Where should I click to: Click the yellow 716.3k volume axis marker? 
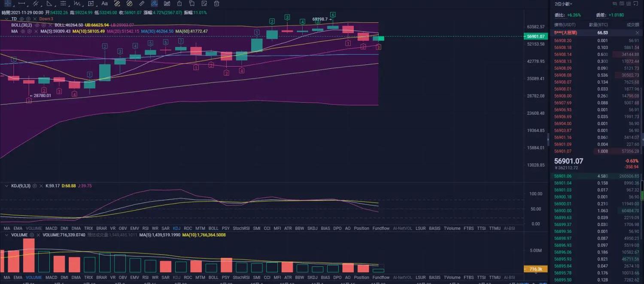tap(535, 269)
